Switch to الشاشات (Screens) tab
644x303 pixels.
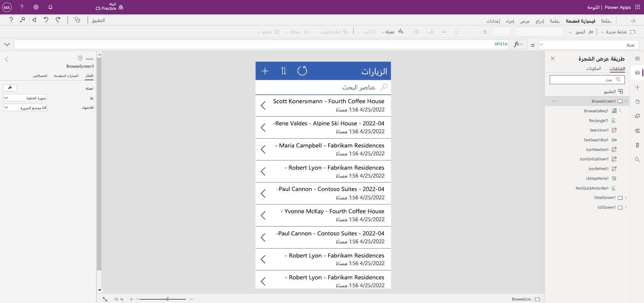617,69
